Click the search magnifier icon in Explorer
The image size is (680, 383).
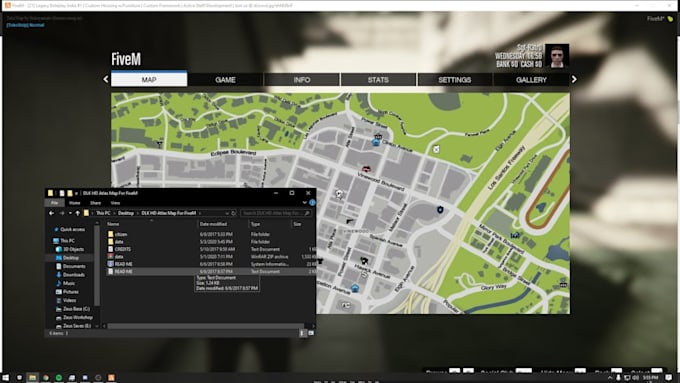pos(307,213)
